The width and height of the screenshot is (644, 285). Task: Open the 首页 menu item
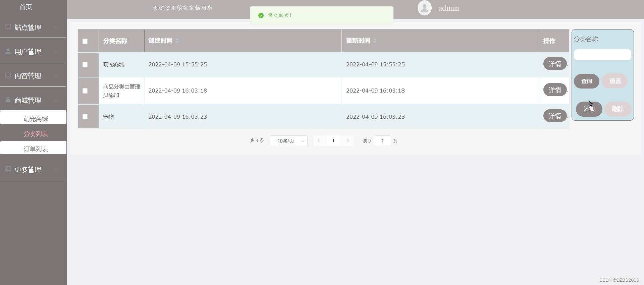click(x=26, y=7)
